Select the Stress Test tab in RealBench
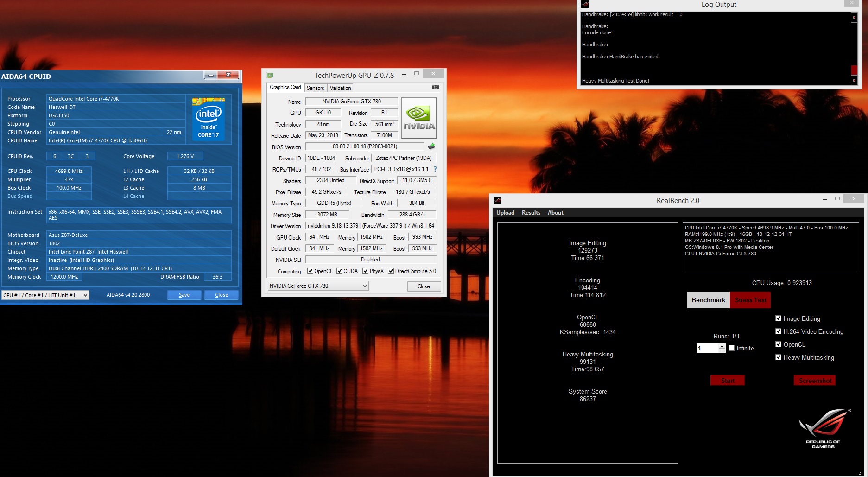The image size is (868, 477). tap(750, 300)
